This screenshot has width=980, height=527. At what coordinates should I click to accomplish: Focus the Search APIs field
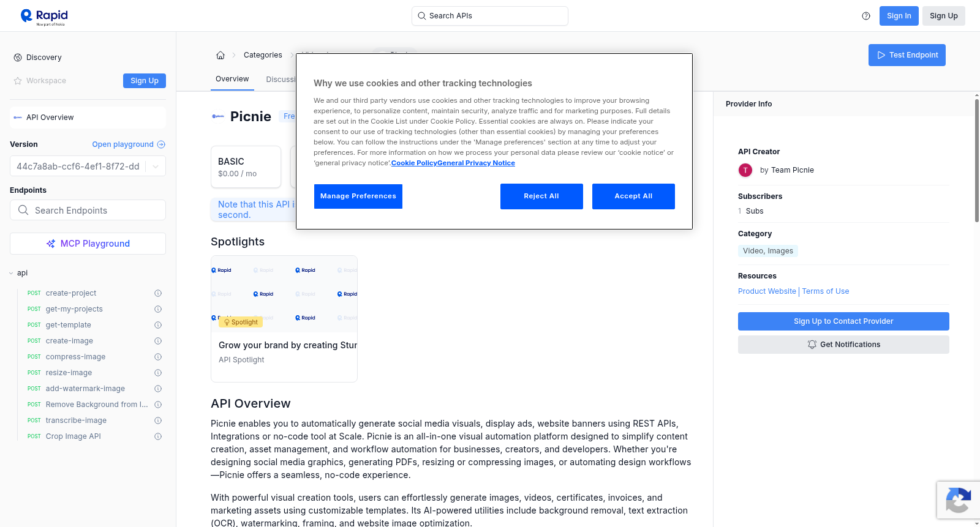490,16
